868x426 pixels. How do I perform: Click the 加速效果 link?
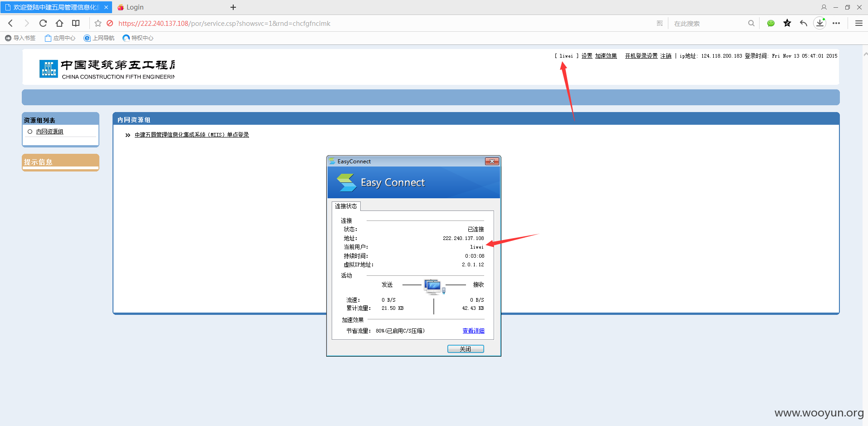pos(606,56)
